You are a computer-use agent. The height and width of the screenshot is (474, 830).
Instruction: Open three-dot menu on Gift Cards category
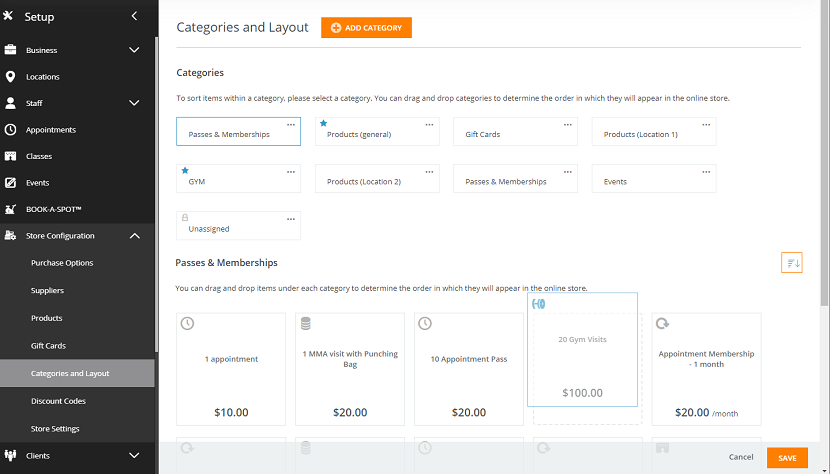pos(567,125)
